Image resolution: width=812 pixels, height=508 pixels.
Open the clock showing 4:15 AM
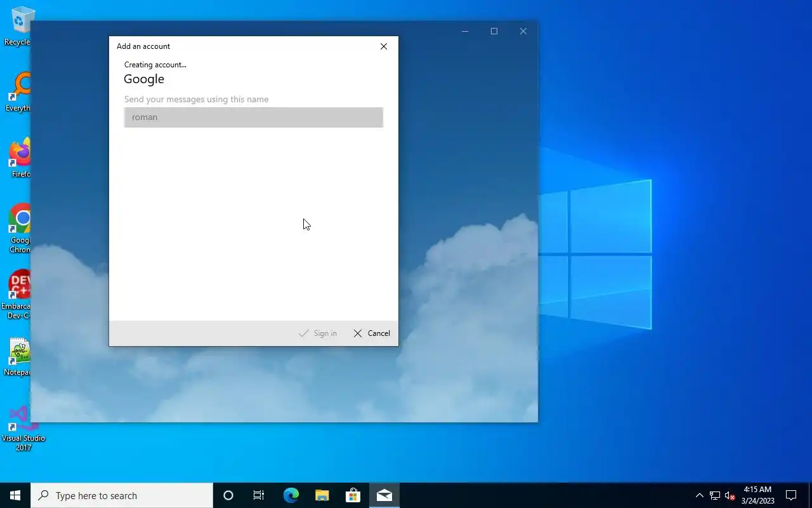[757, 495]
